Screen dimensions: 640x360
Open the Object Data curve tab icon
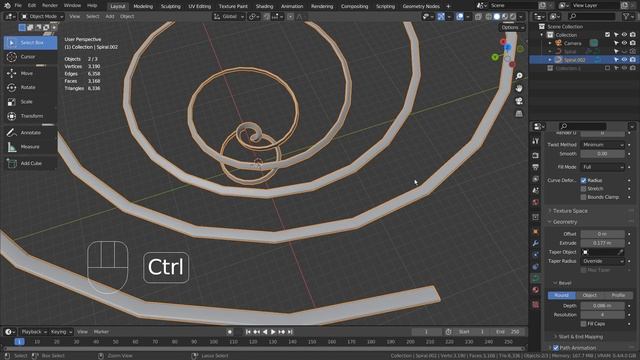pos(536,278)
